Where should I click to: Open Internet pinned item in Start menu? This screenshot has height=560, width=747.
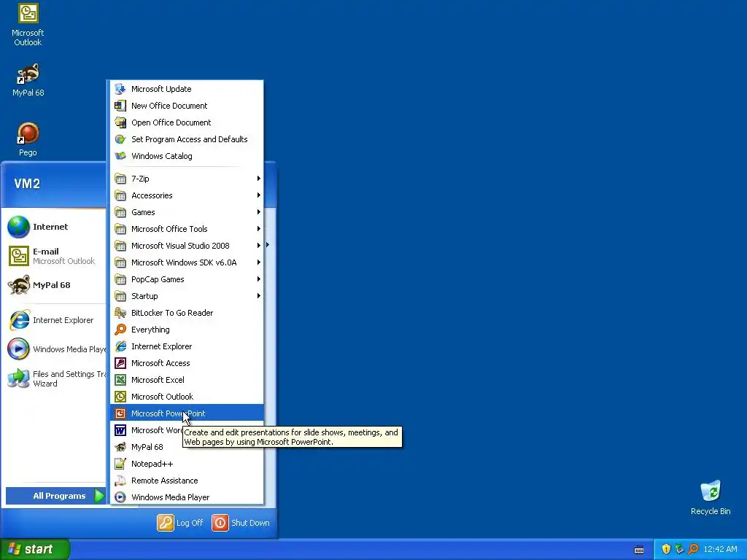coord(55,227)
